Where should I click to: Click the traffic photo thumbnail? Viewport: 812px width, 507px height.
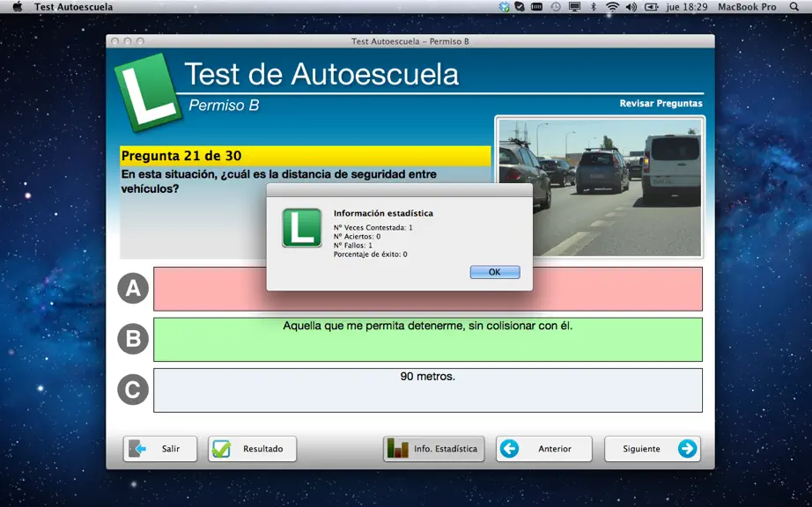coord(600,187)
